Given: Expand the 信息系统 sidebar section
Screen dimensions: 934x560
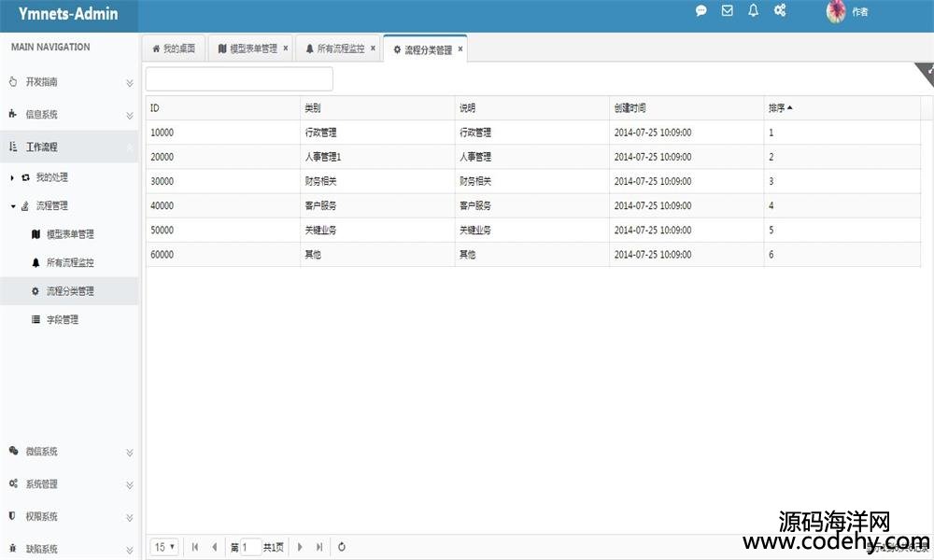Looking at the screenshot, I should [x=69, y=115].
